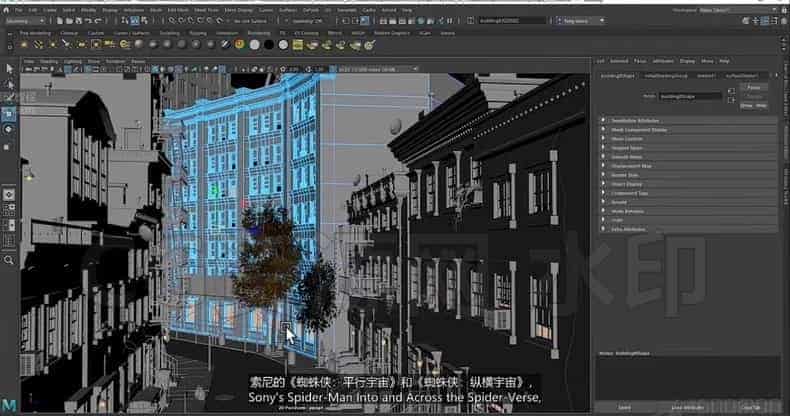The height and width of the screenshot is (416, 790).
Task: Add ambient light from Rendering shelf
Action: [x=24, y=45]
